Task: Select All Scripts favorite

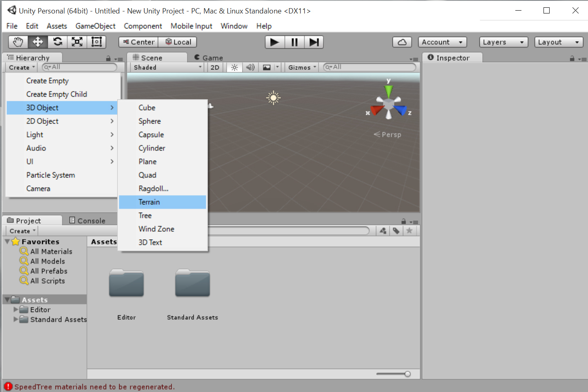Action: [x=42, y=281]
